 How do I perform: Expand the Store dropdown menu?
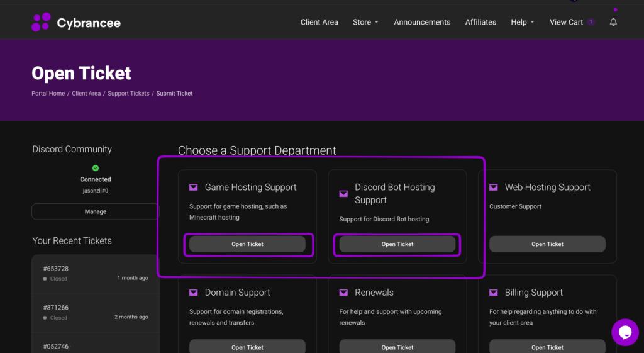pyautogui.click(x=365, y=22)
